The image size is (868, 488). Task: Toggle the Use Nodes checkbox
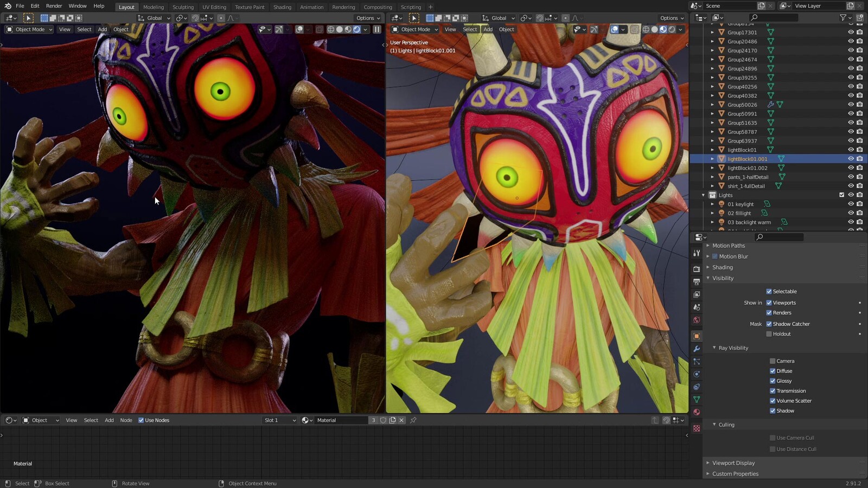click(x=141, y=420)
